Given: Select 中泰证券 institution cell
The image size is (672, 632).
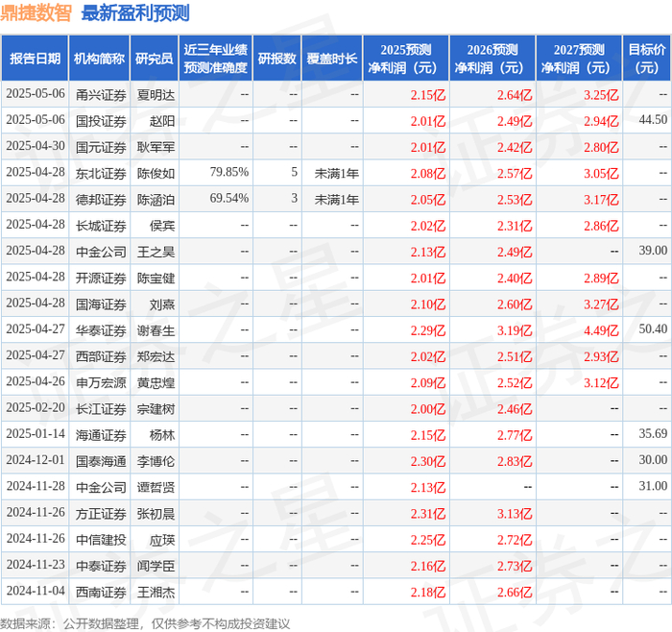Looking at the screenshot, I should 101,566.
